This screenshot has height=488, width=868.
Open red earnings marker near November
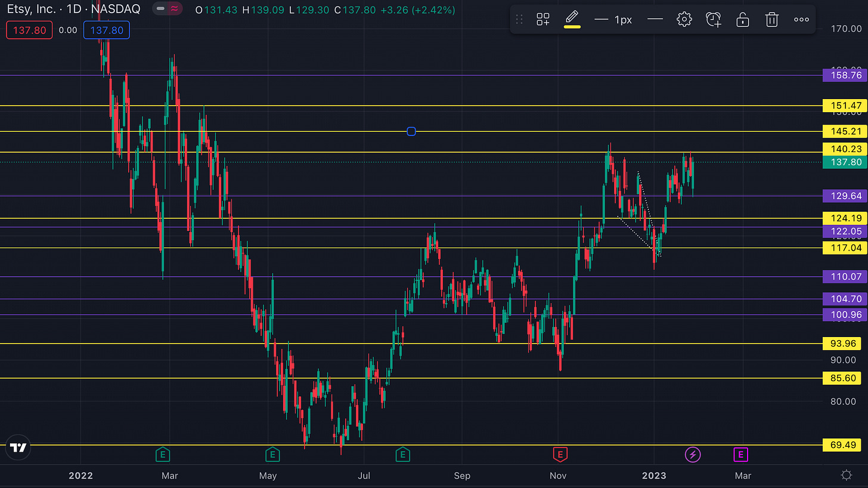(559, 455)
